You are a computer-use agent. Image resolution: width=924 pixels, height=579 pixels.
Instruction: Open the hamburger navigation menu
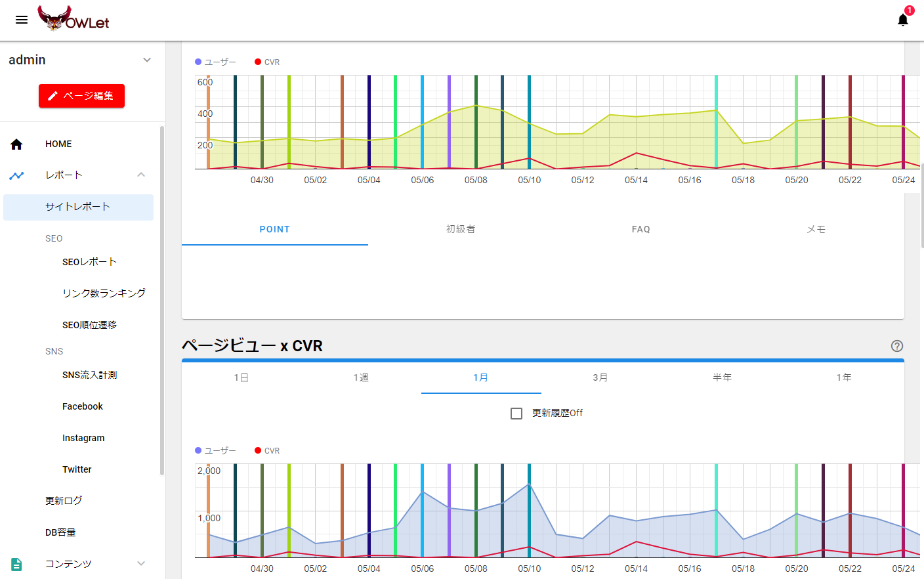22,20
